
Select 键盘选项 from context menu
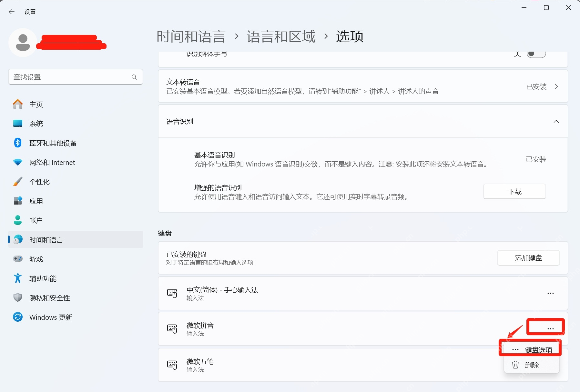click(532, 350)
